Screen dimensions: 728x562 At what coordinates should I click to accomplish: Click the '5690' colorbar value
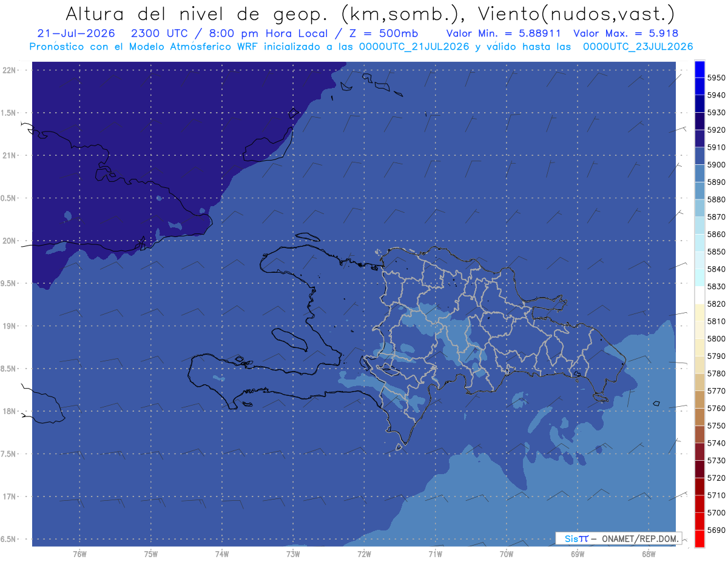716,530
